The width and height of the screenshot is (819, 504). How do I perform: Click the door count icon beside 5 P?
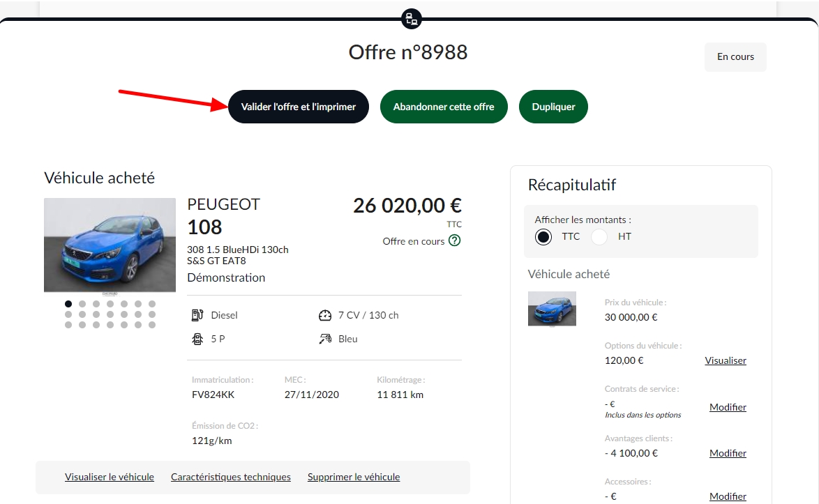pyautogui.click(x=197, y=339)
